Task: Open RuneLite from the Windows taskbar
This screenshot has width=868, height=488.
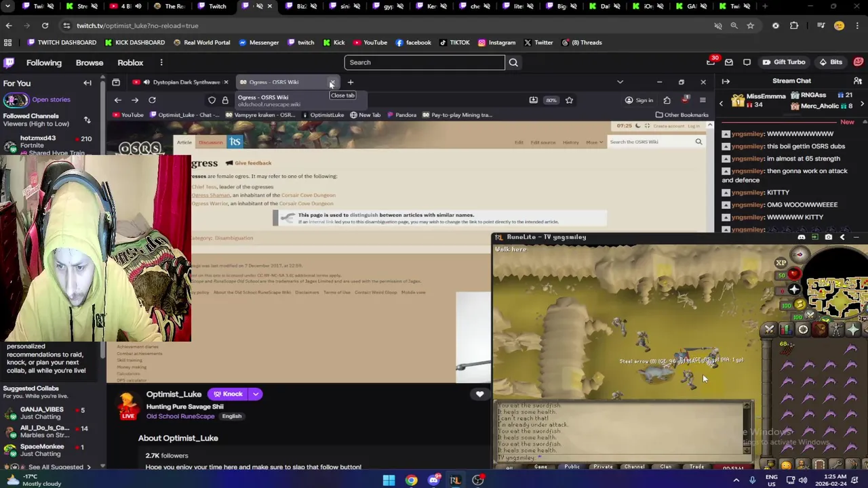Action: tap(456, 481)
